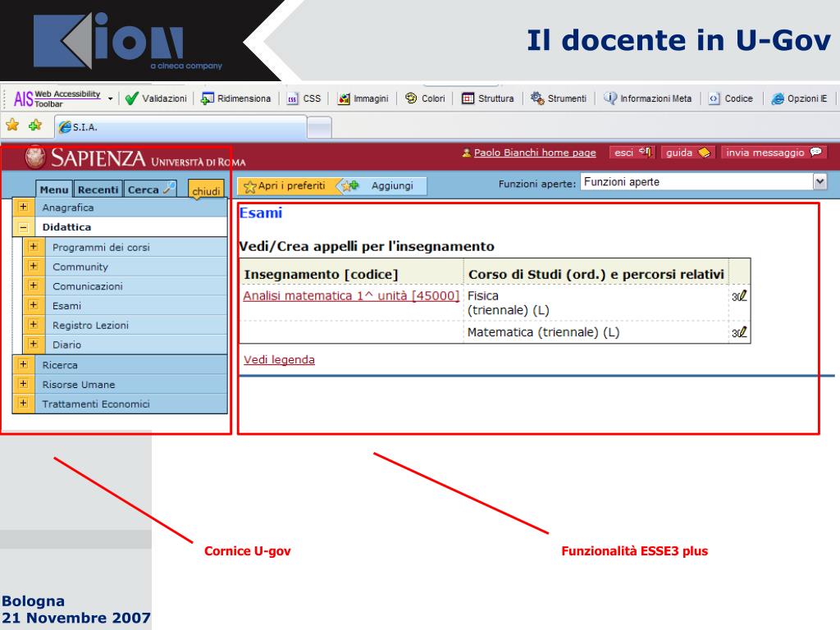840x630 pixels.
Task: Switch to the Recenti tab
Action: pyautogui.click(x=98, y=189)
